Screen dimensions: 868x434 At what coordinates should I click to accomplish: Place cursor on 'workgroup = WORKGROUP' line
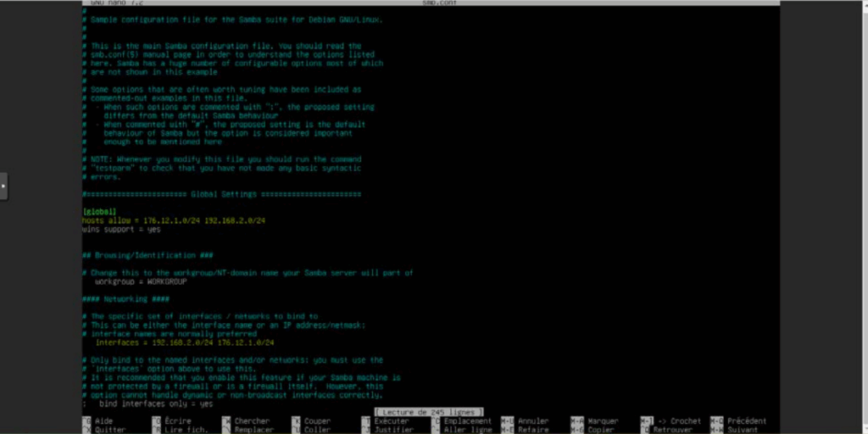point(142,281)
